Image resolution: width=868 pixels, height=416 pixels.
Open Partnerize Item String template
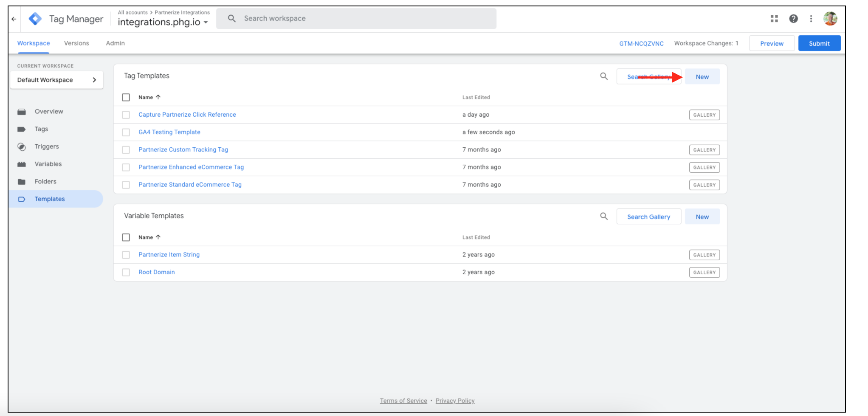pos(169,255)
